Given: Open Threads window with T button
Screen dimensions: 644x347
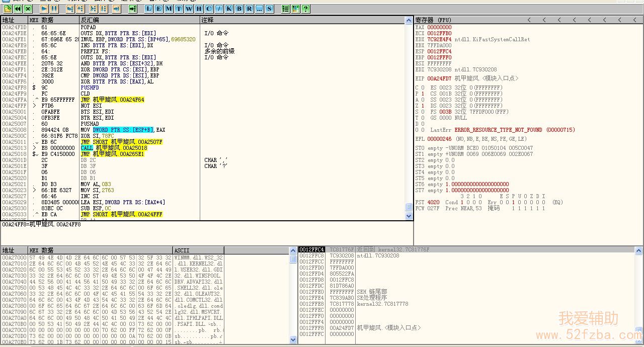Looking at the screenshot, I should tap(179, 9).
